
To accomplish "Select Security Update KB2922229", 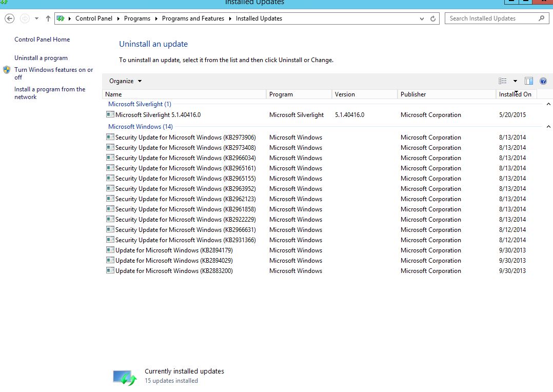I will coord(186,219).
